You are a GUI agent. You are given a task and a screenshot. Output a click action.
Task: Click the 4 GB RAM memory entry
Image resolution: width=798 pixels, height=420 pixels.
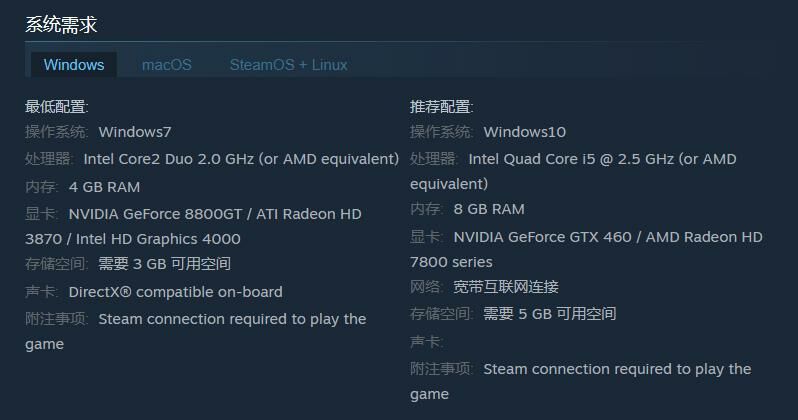tap(104, 187)
